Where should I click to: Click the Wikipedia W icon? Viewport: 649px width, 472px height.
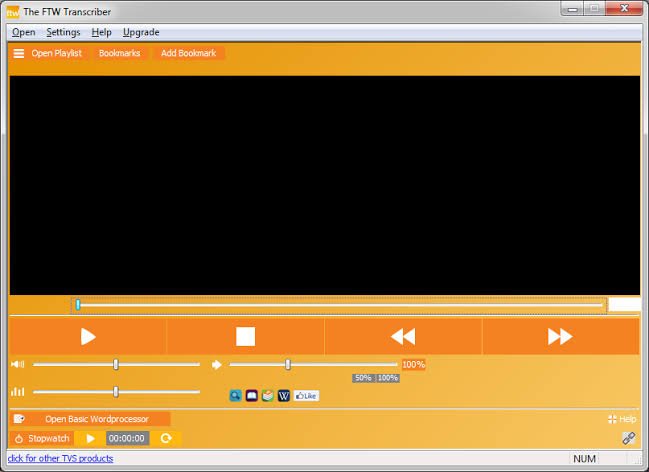coord(284,396)
